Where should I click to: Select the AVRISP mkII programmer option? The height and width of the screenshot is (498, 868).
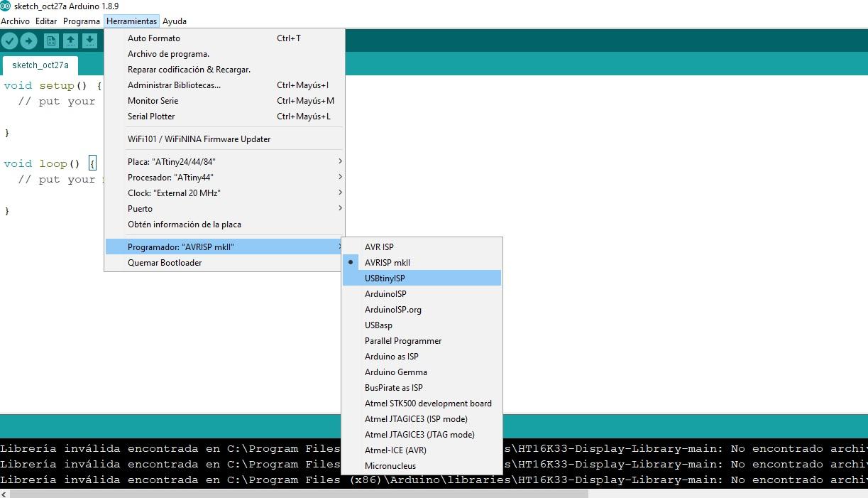point(387,263)
